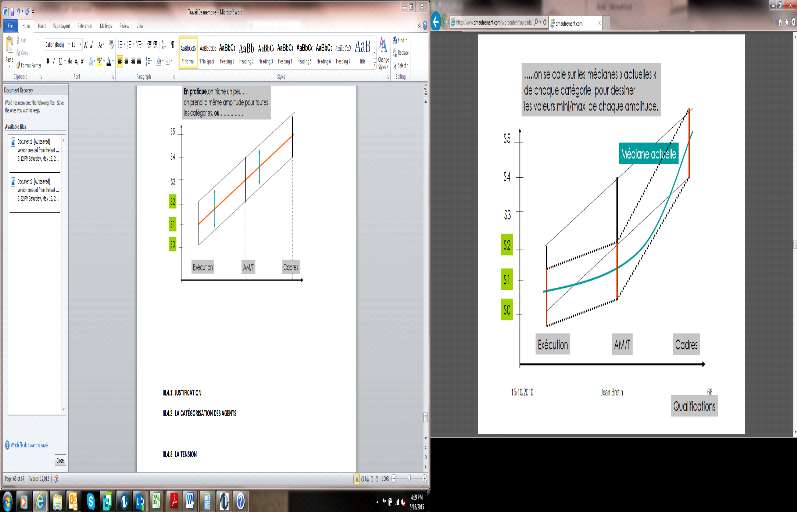Toggle justify alignment in Paragraph group
The height and width of the screenshot is (512, 797).
point(140,61)
